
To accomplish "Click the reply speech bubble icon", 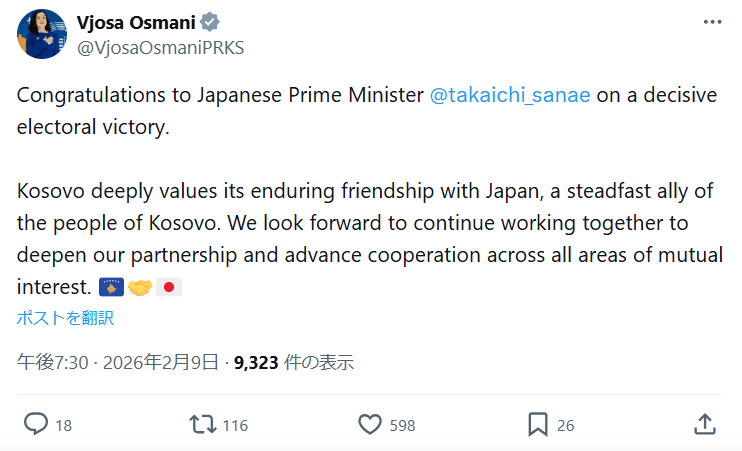I will point(36,424).
